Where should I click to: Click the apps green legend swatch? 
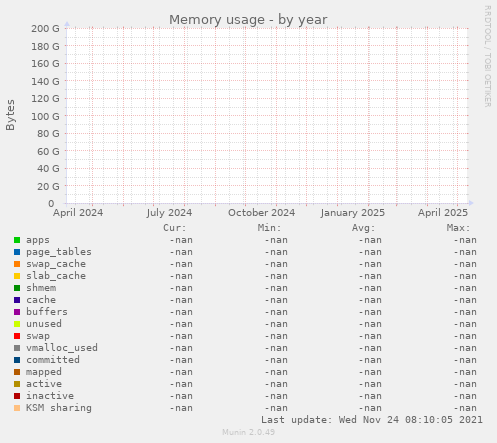17,240
